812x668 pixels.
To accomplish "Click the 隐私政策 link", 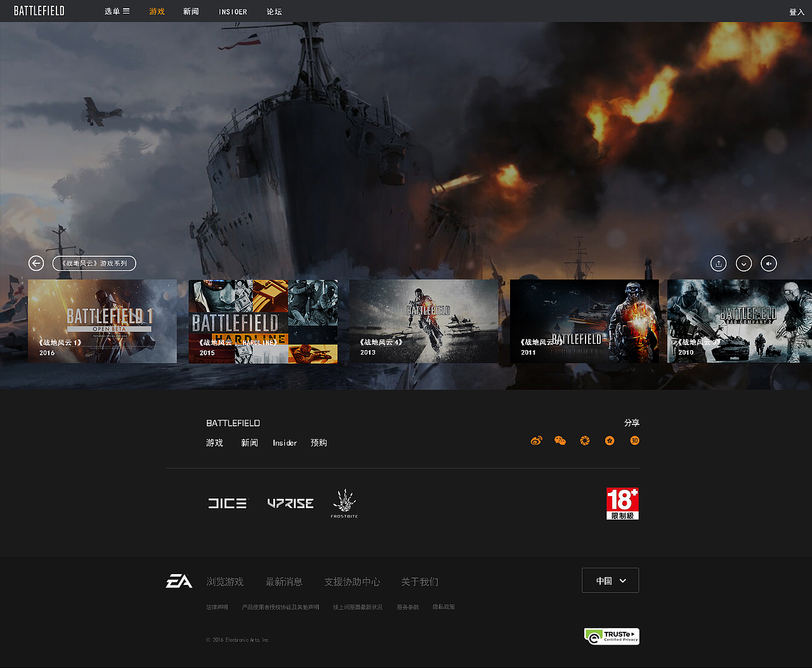I will click(x=443, y=607).
